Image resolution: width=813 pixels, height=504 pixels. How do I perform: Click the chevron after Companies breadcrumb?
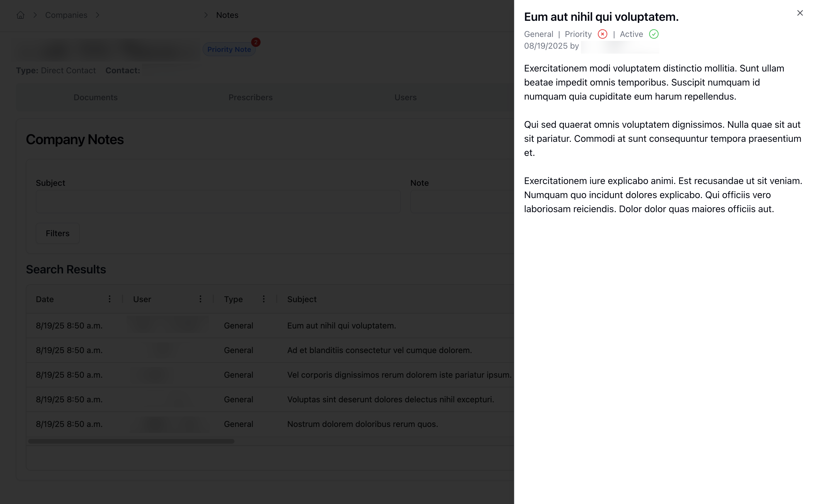[x=97, y=15]
